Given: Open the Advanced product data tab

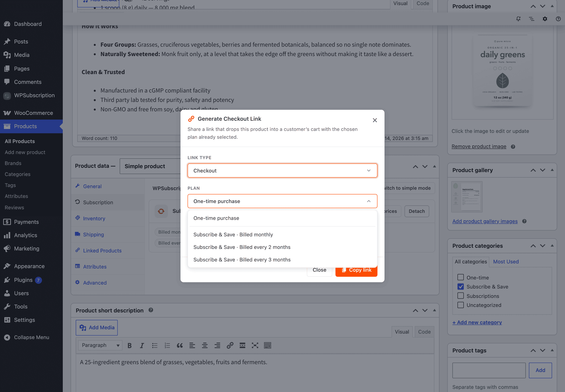Looking at the screenshot, I should (x=108, y=283).
